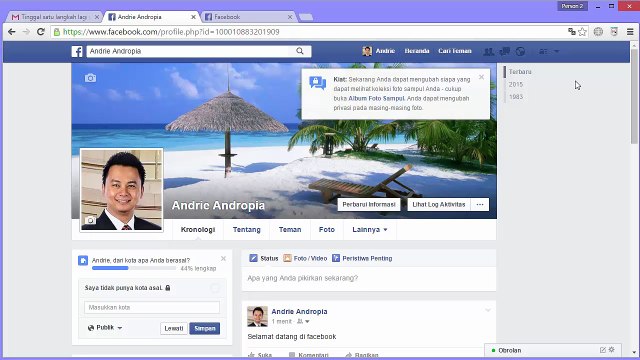Click Andrie Andropia post author name
Viewport: 640px width, 360px height.
click(x=299, y=311)
